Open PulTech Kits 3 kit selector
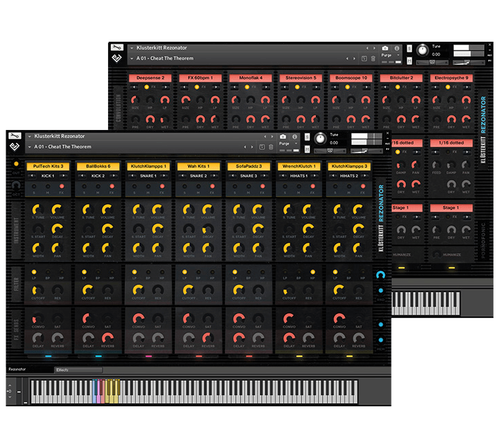This screenshot has height=448, width=499. (x=48, y=166)
